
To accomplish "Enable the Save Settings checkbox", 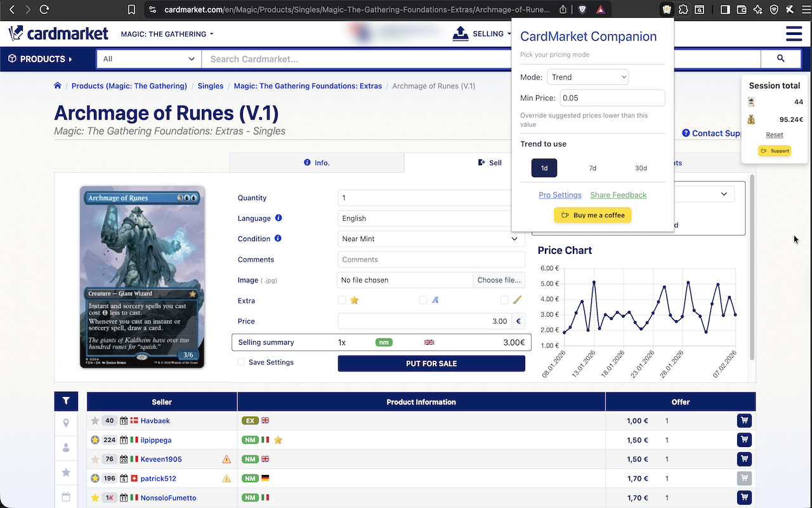I will (x=241, y=361).
